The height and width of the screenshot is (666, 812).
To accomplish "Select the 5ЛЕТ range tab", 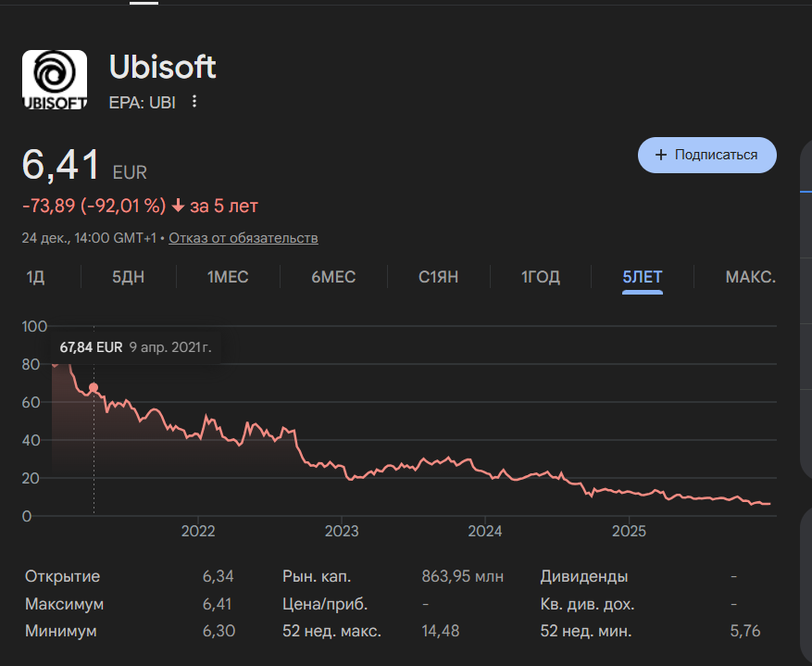I will [x=643, y=277].
